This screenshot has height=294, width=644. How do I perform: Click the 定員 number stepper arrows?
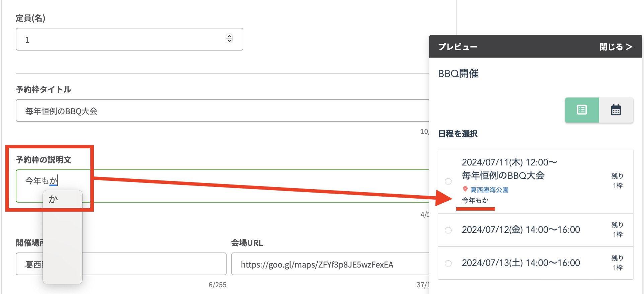[x=229, y=39]
